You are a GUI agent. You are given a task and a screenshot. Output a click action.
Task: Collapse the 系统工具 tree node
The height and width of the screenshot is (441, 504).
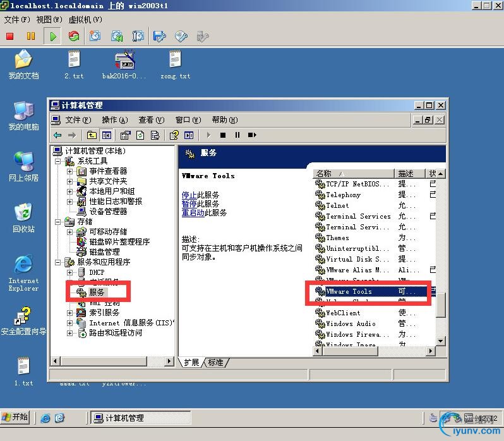pos(57,161)
